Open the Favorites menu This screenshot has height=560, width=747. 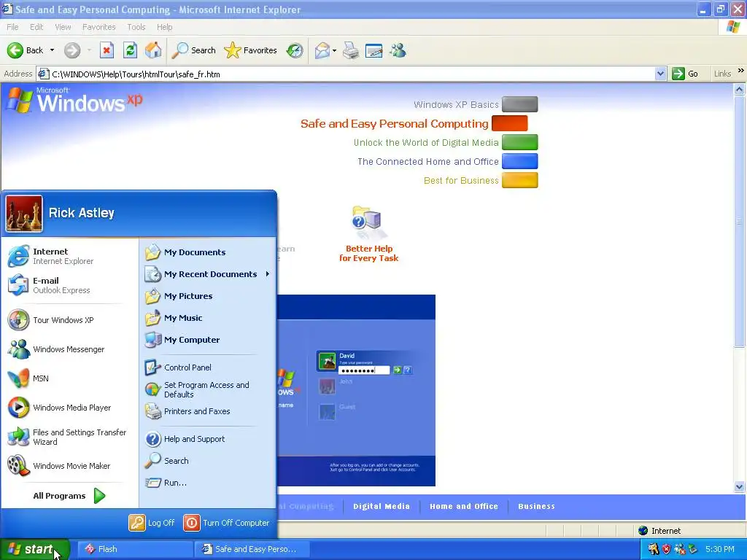[98, 27]
